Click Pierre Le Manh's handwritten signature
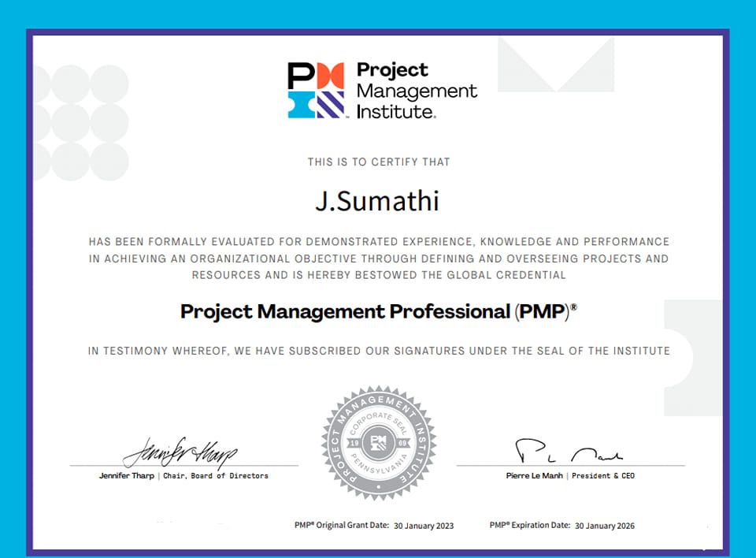This screenshot has height=558, width=756. [x=569, y=450]
